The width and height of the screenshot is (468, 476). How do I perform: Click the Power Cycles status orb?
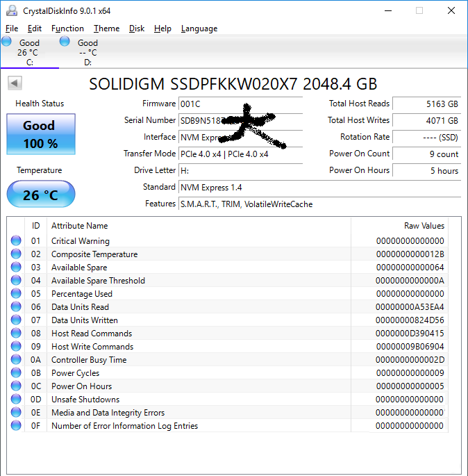[x=16, y=372]
